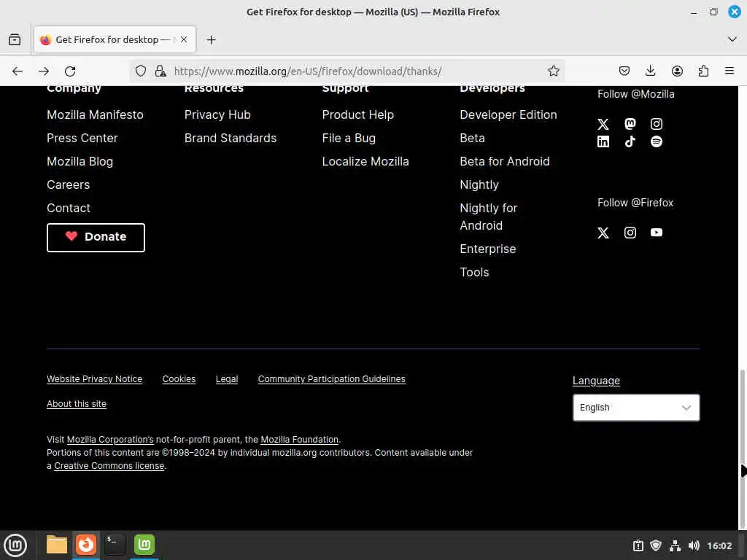Image resolution: width=747 pixels, height=560 pixels.
Task: Bookmark this page with the star
Action: coord(553,71)
